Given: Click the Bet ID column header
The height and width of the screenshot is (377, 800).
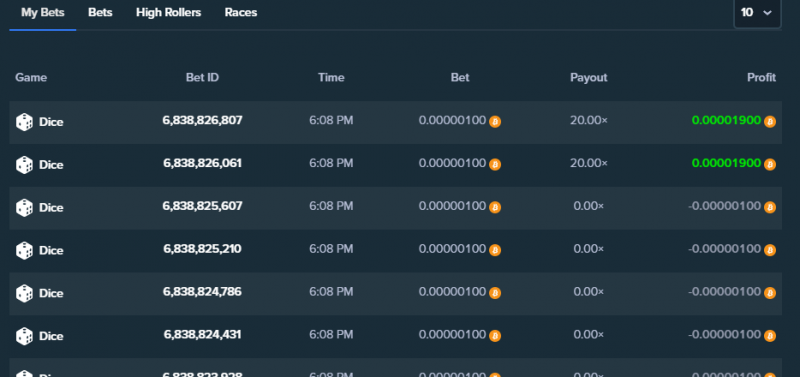Looking at the screenshot, I should tap(203, 78).
